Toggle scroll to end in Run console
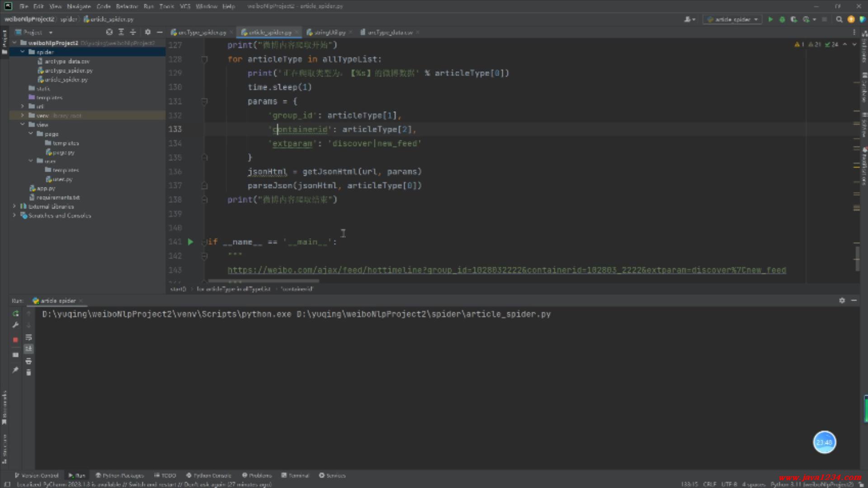Image resolution: width=868 pixels, height=488 pixels. pyautogui.click(x=28, y=349)
